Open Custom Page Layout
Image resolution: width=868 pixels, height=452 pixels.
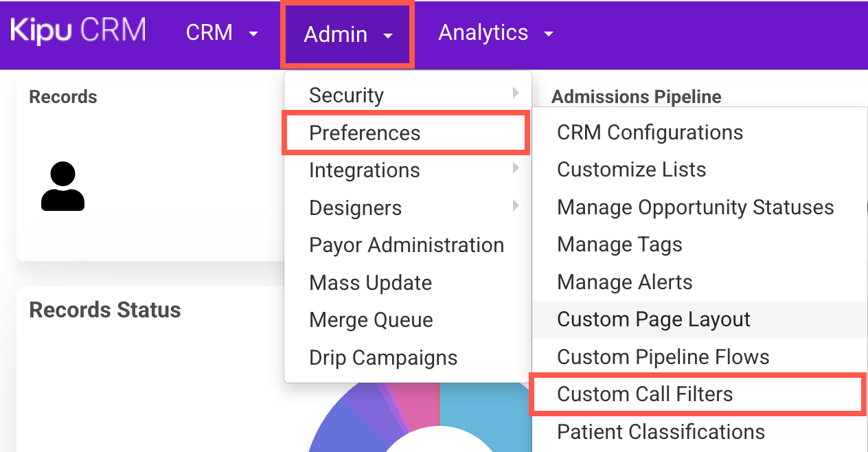click(x=653, y=319)
